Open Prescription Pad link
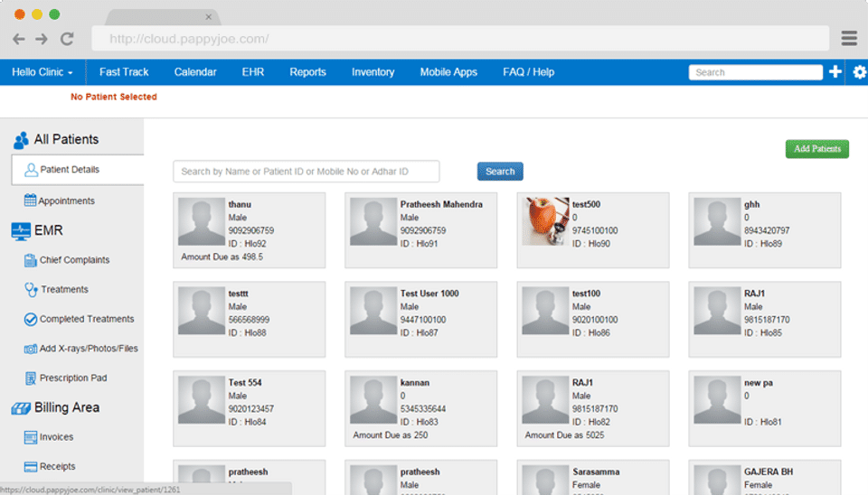Image resolution: width=868 pixels, height=495 pixels. [x=73, y=378]
